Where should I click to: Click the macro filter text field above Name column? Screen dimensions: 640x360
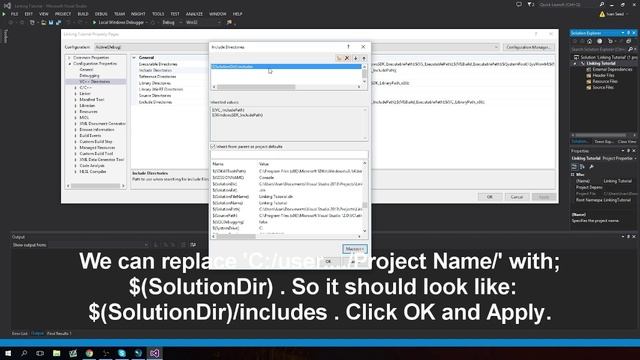pyautogui.click(x=289, y=155)
